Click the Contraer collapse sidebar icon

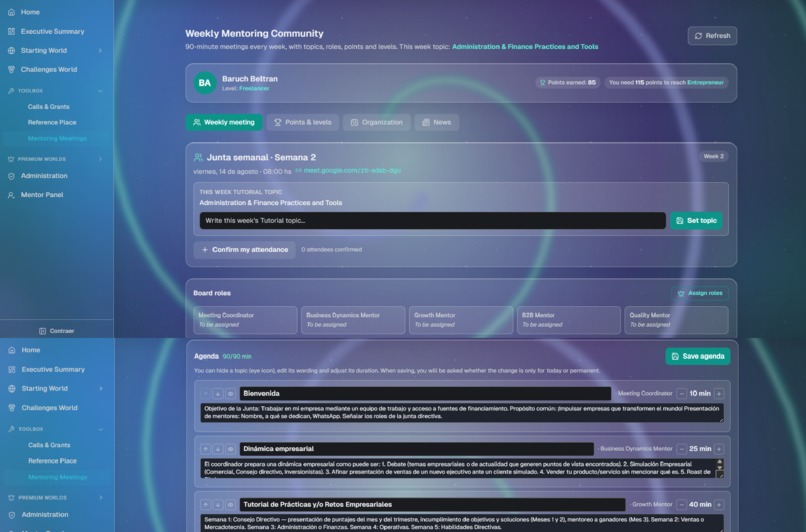click(x=43, y=331)
